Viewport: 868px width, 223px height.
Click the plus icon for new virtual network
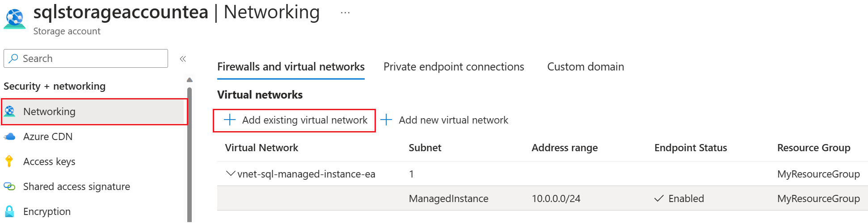386,120
